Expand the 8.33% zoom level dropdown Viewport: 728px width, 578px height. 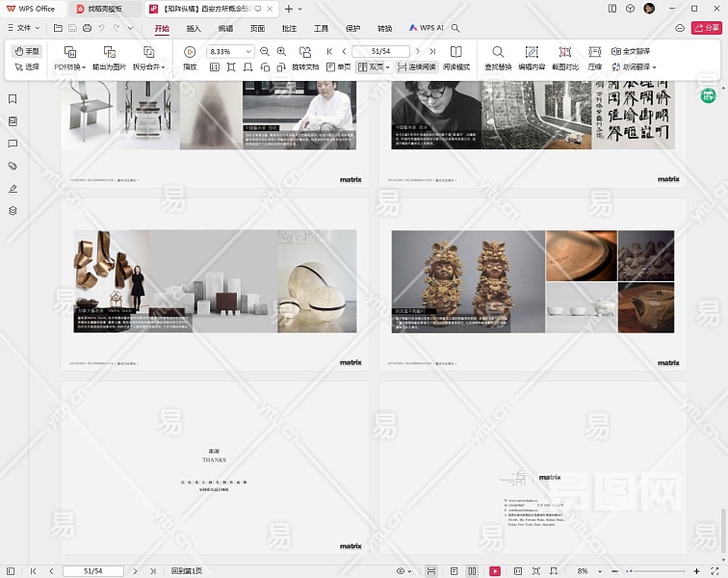point(248,52)
